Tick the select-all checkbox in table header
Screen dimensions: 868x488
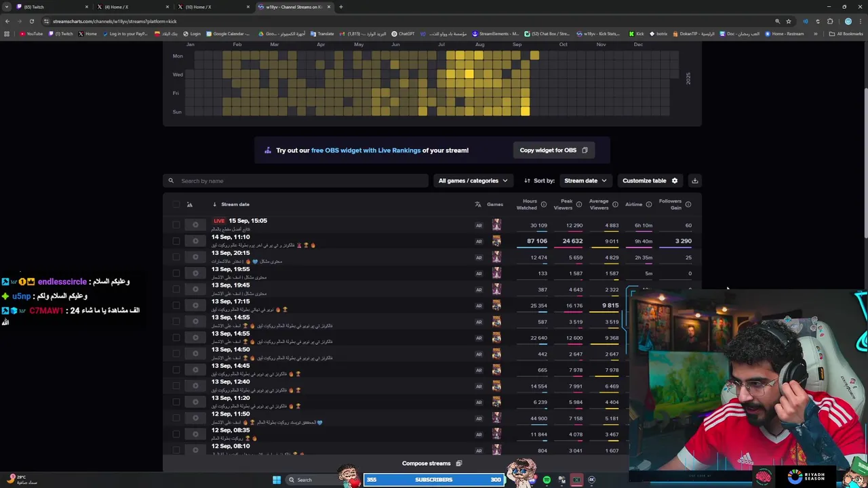[176, 204]
